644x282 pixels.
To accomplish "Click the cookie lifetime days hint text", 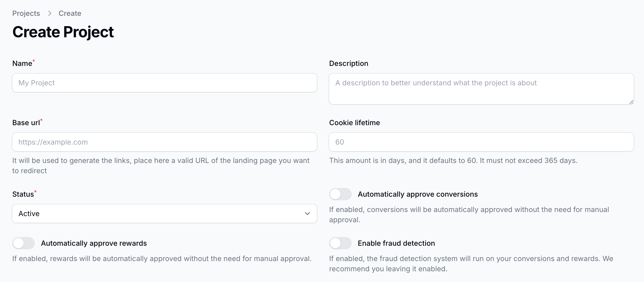I will coord(453,160).
